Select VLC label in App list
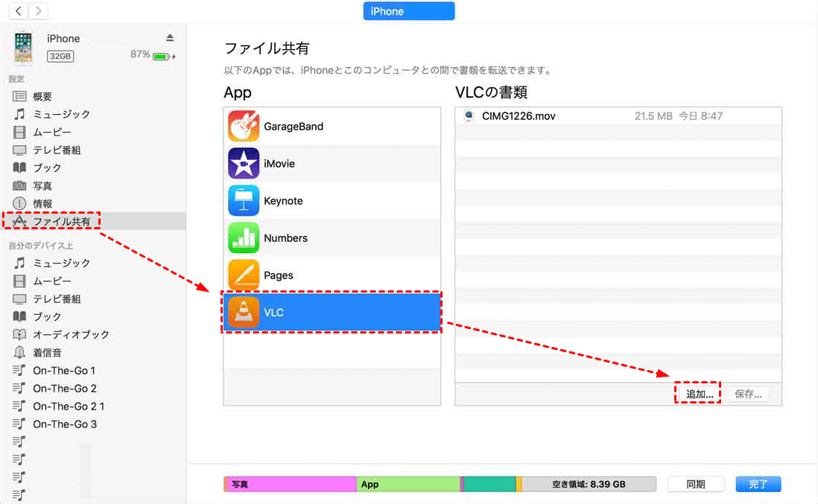The image size is (818, 504). [x=273, y=313]
